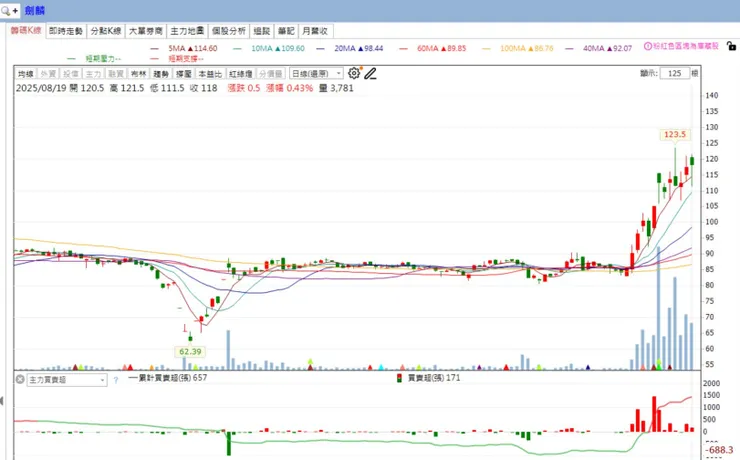Click the 量 3,781 volume readout

[x=336, y=88]
